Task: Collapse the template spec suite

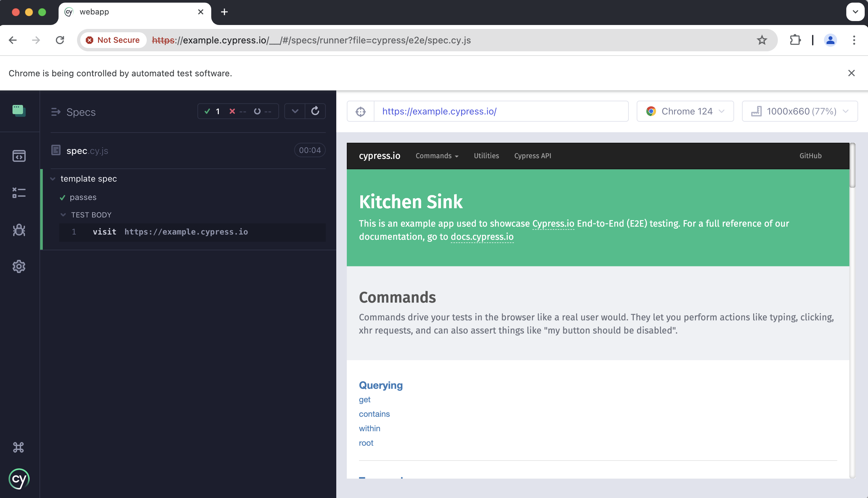Action: click(x=53, y=179)
